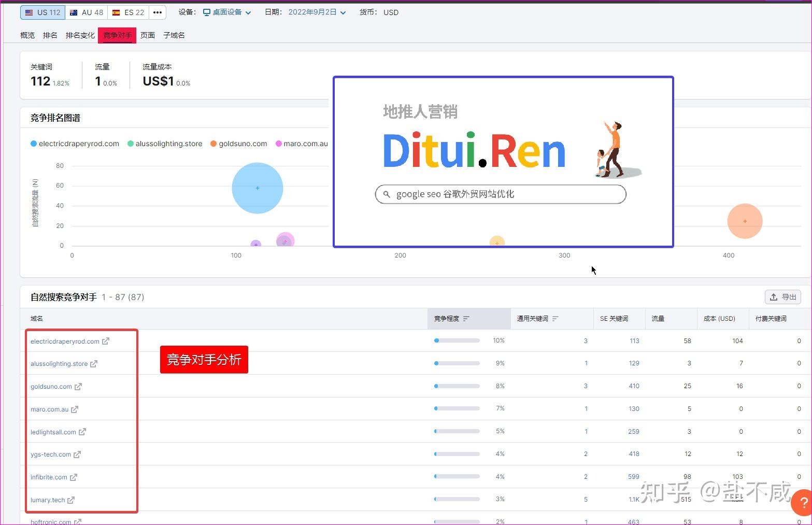The height and width of the screenshot is (525, 812).
Task: Click the Spain flag icon
Action: coord(117,12)
